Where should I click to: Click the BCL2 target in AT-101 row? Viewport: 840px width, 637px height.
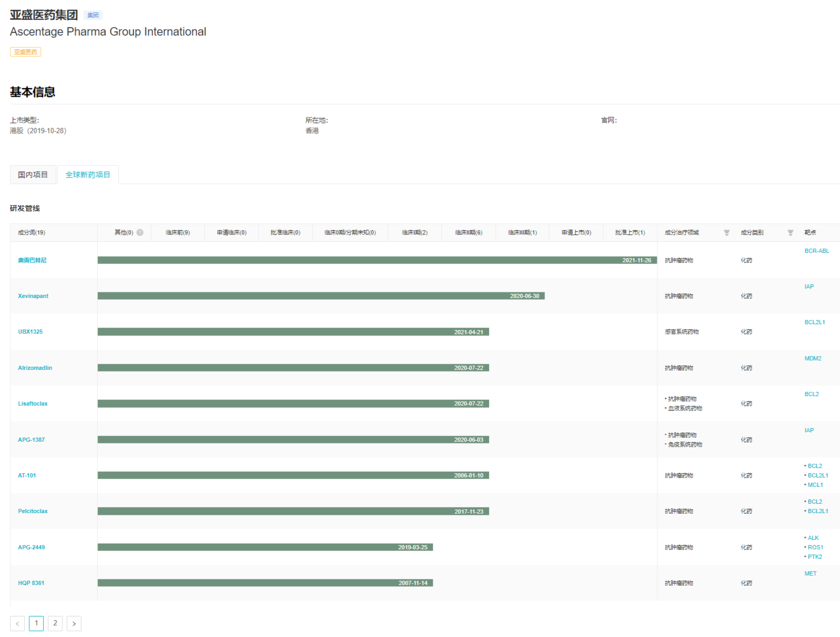tap(815, 466)
